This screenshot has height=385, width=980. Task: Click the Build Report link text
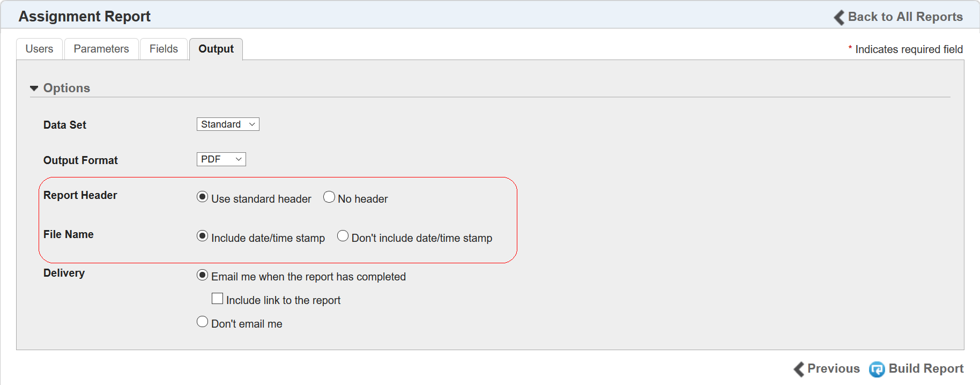tap(926, 368)
